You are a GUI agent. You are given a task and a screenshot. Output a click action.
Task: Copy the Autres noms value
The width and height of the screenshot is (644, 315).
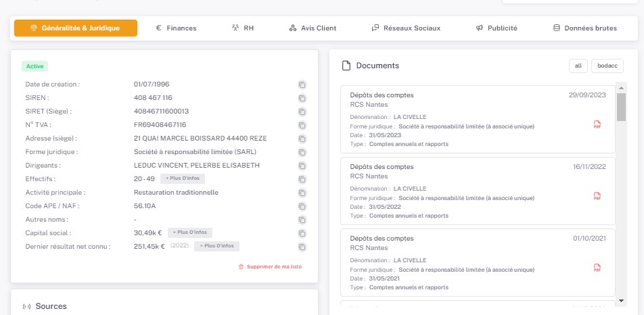pyautogui.click(x=302, y=220)
